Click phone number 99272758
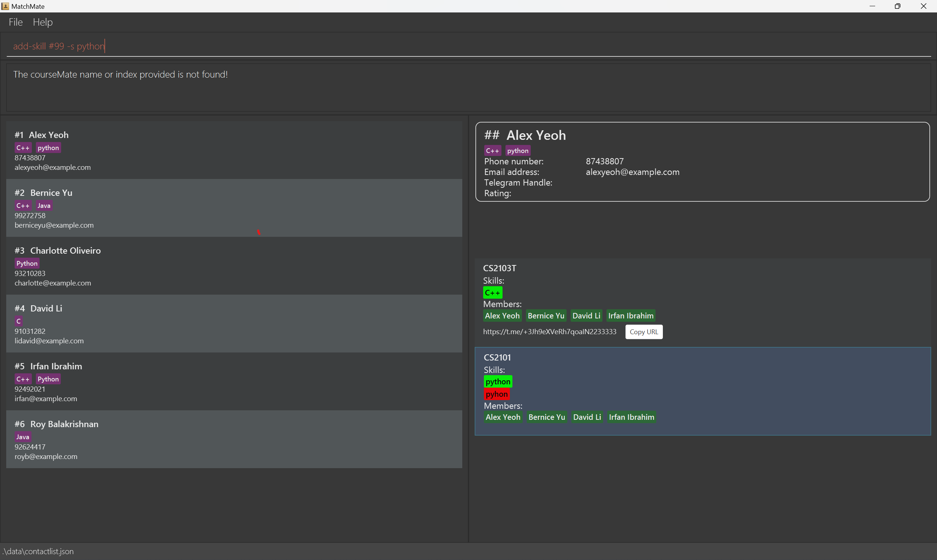 click(30, 216)
